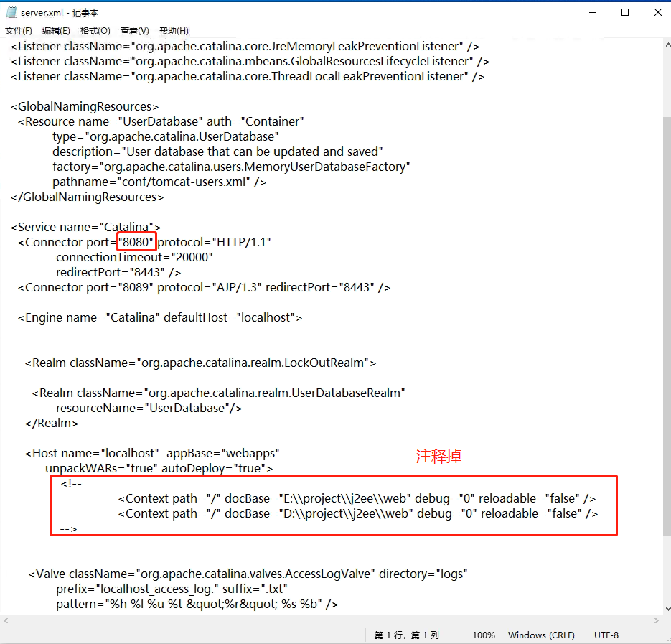Open the 文件(F) menu
Viewport: 671px width, 644px height.
(19, 31)
